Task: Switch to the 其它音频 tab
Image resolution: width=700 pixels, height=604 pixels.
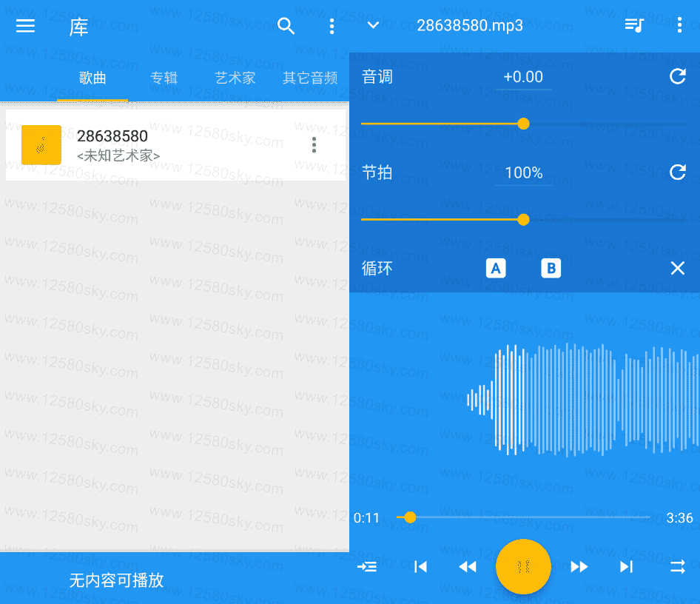Action: pyautogui.click(x=310, y=78)
